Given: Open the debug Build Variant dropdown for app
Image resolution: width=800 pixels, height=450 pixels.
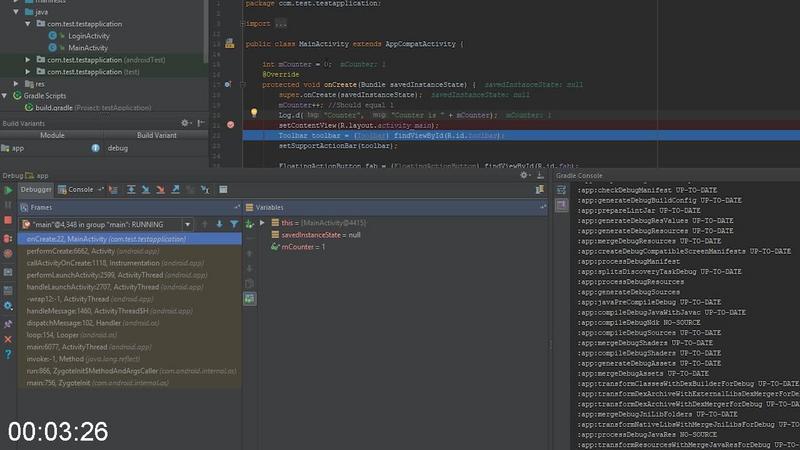Looking at the screenshot, I should tap(155, 148).
